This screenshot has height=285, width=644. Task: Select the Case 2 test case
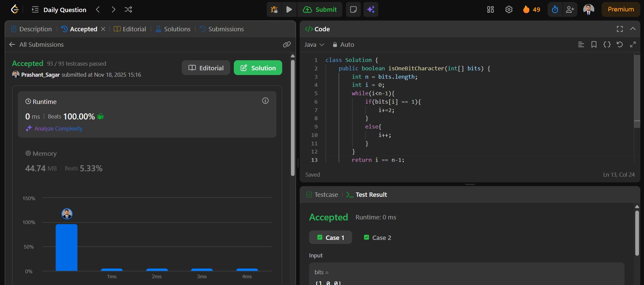click(378, 238)
